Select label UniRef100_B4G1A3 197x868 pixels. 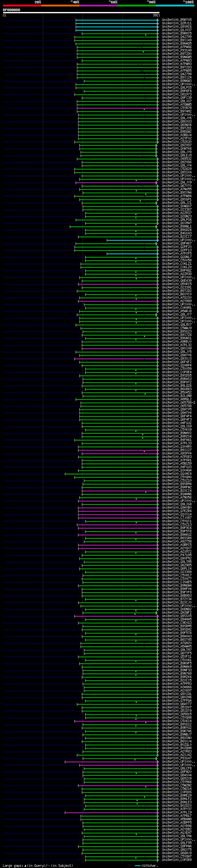(x=177, y=233)
